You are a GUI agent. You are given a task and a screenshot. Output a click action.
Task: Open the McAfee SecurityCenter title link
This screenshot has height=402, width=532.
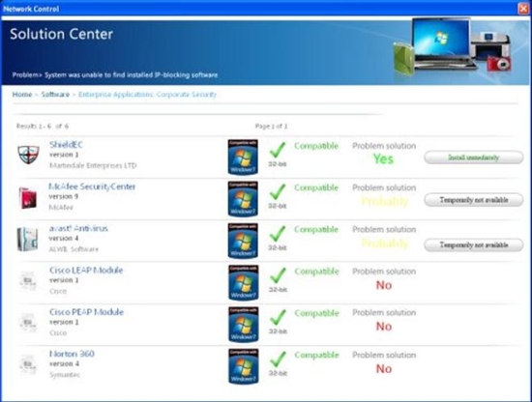point(92,187)
